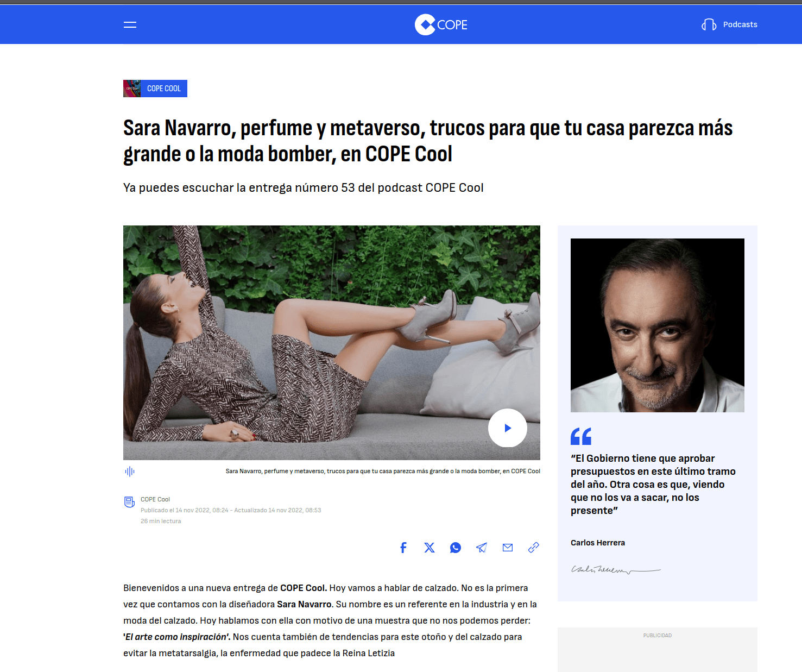This screenshot has height=672, width=802.
Task: Open the Sara Navarro main article image
Action: 332,343
